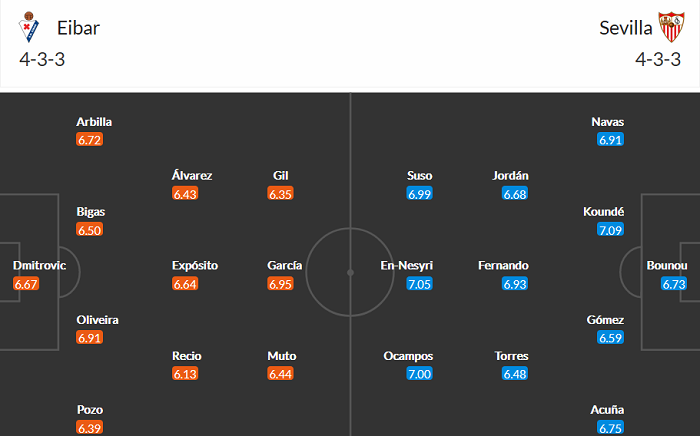Click on Navas at right back

coord(608,122)
